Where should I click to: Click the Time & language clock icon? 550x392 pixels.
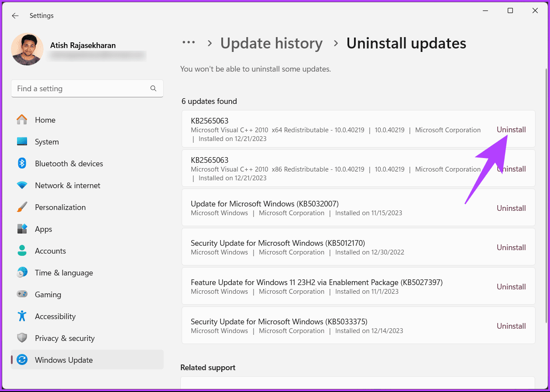(x=22, y=272)
